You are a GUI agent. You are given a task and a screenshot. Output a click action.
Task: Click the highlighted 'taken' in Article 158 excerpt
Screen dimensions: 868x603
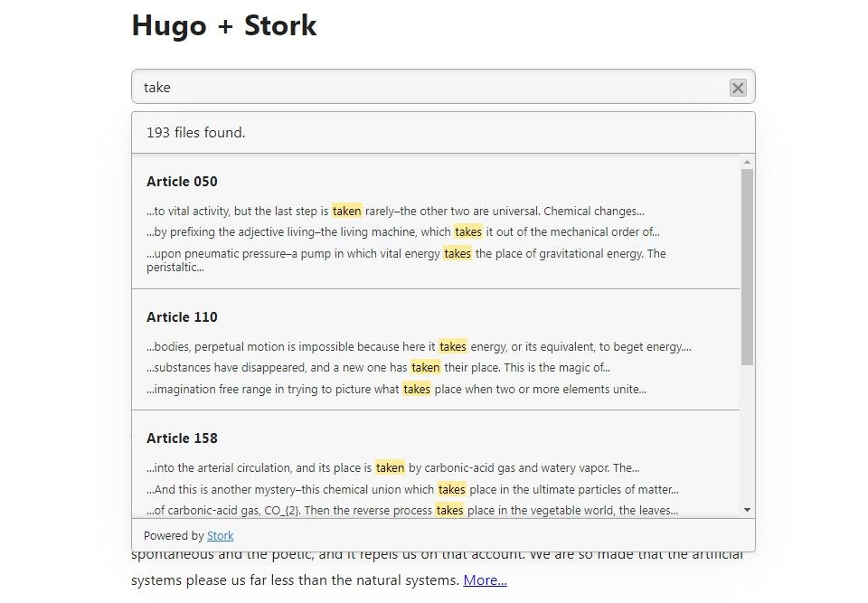point(390,467)
